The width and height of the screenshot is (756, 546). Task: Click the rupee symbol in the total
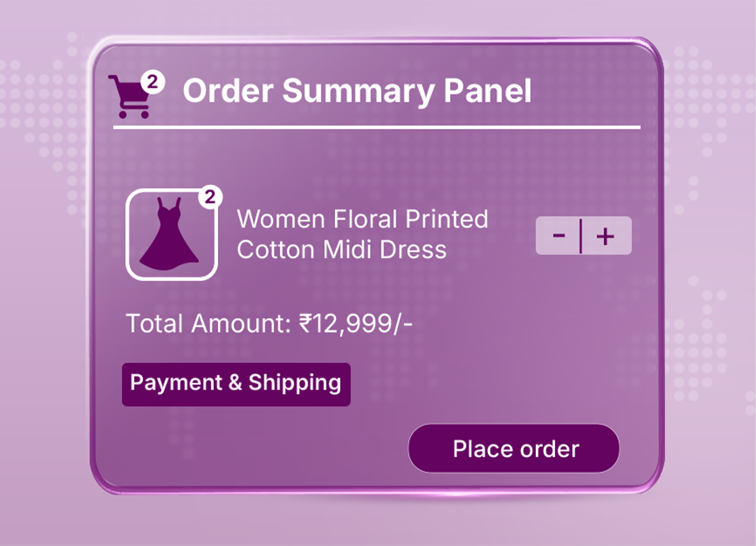click(x=306, y=324)
